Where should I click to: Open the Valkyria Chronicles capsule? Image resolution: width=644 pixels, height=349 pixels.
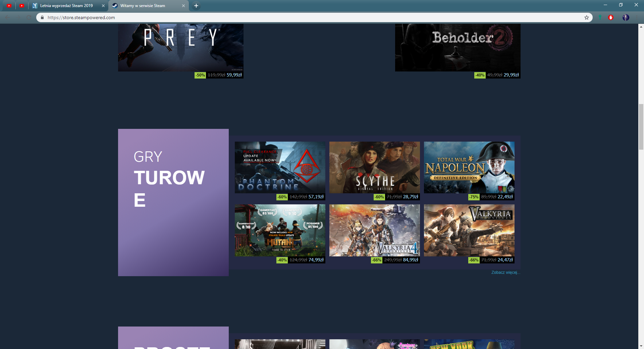tap(469, 231)
